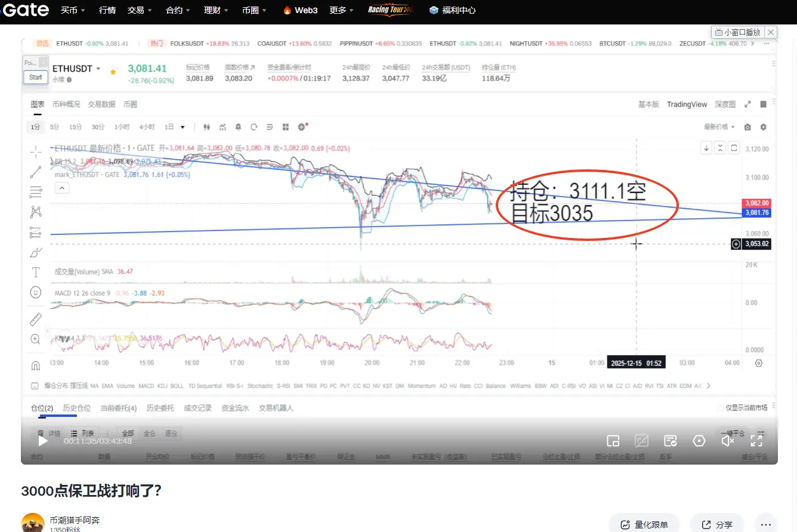Open the 最新价格 price type dropdown

click(719, 127)
